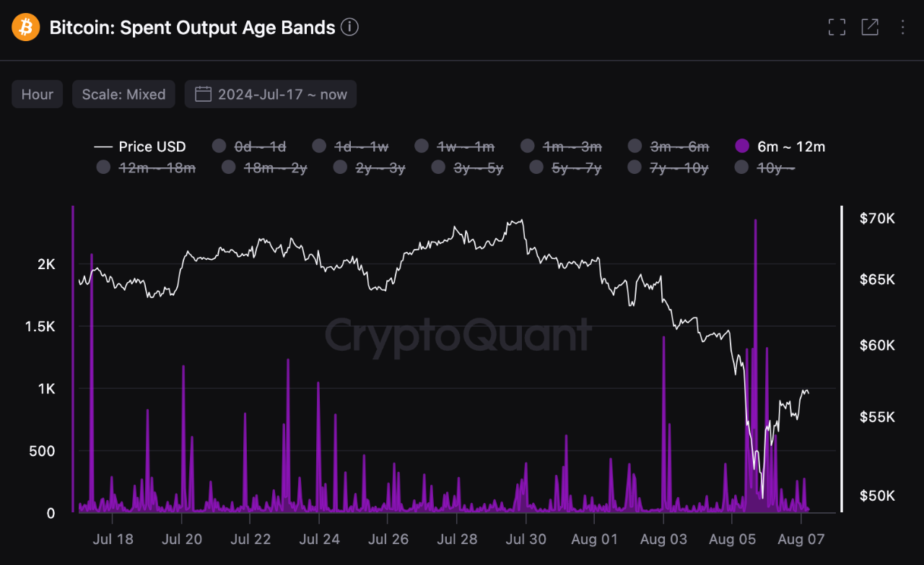Open the chart in fullscreen mode
This screenshot has height=565, width=924.
pos(837,27)
